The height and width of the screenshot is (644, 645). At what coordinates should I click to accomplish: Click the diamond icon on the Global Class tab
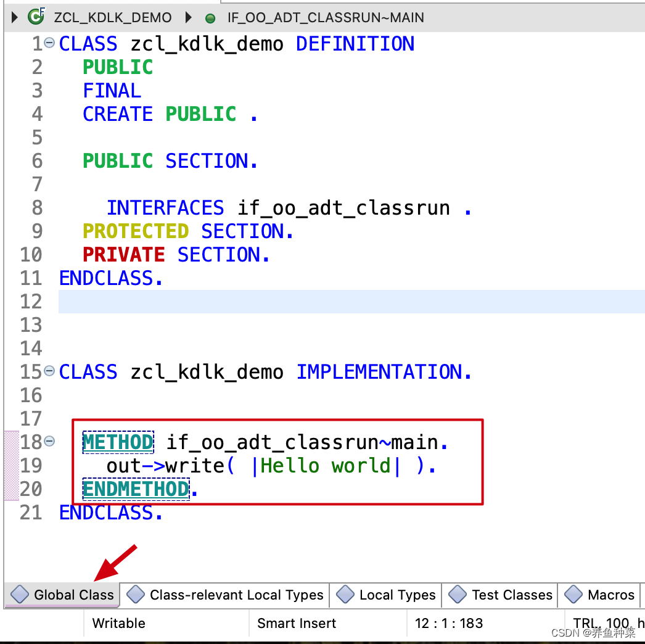[19, 595]
